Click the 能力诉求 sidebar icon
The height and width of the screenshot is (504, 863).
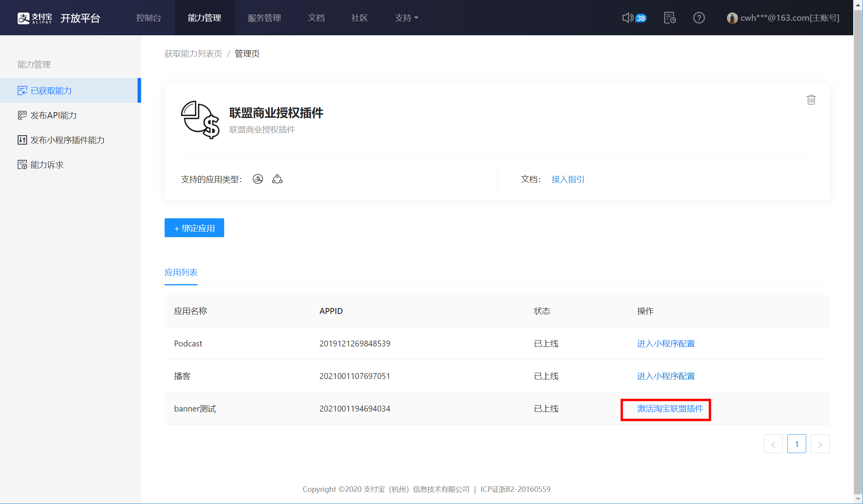tap(22, 165)
